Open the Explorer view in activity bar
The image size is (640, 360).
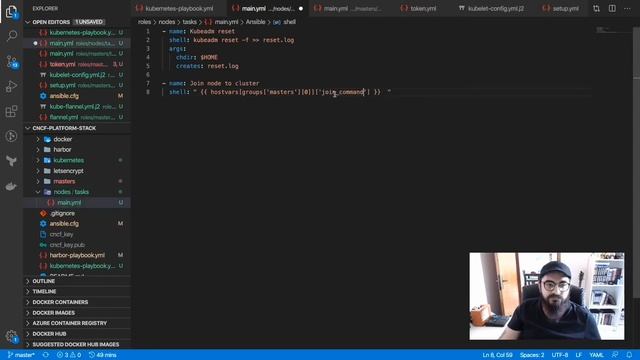(x=11, y=12)
